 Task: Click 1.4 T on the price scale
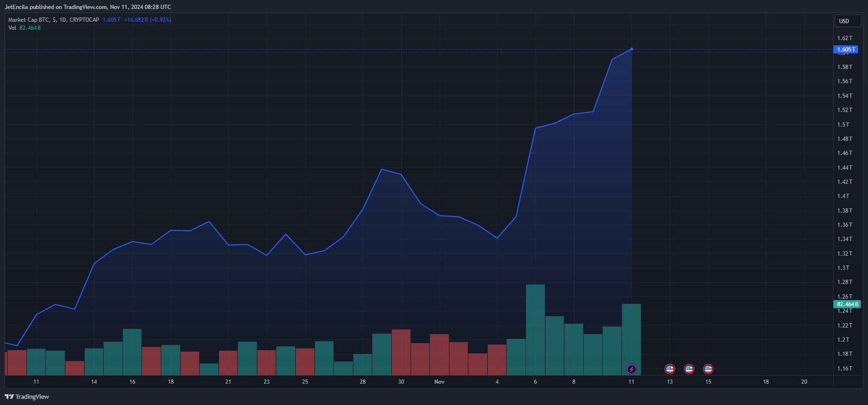click(x=843, y=196)
